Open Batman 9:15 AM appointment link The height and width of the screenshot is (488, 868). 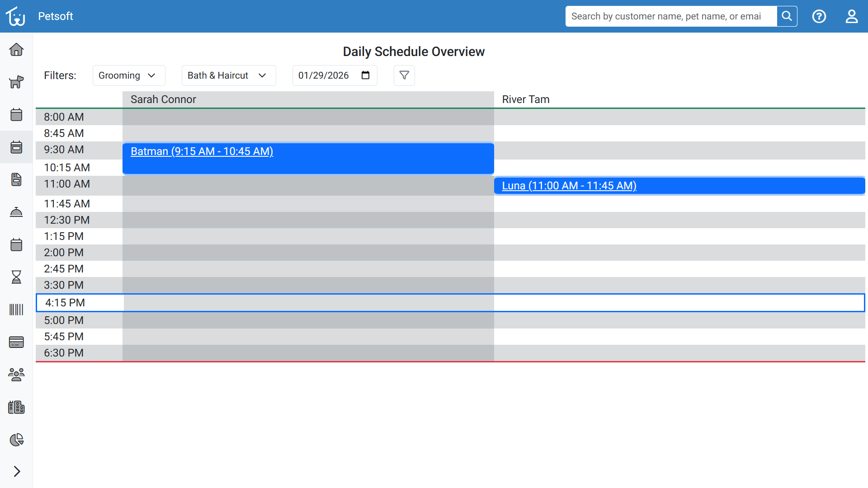point(202,151)
